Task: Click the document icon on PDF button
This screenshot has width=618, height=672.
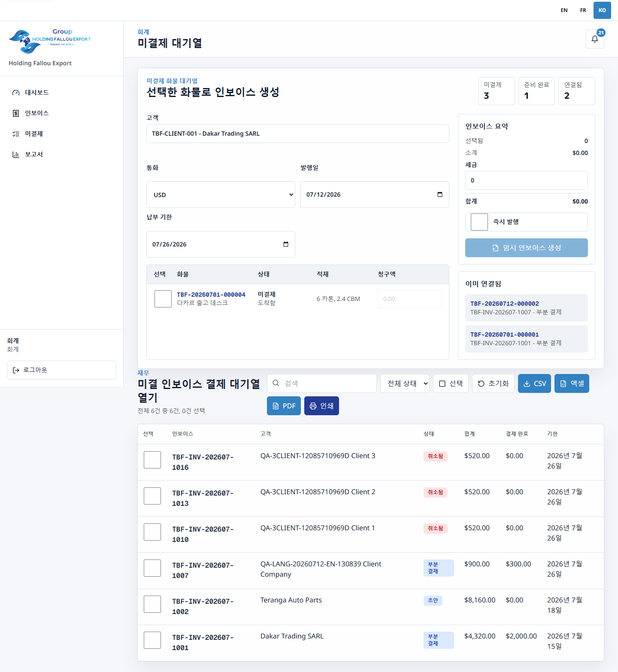Action: click(276, 406)
